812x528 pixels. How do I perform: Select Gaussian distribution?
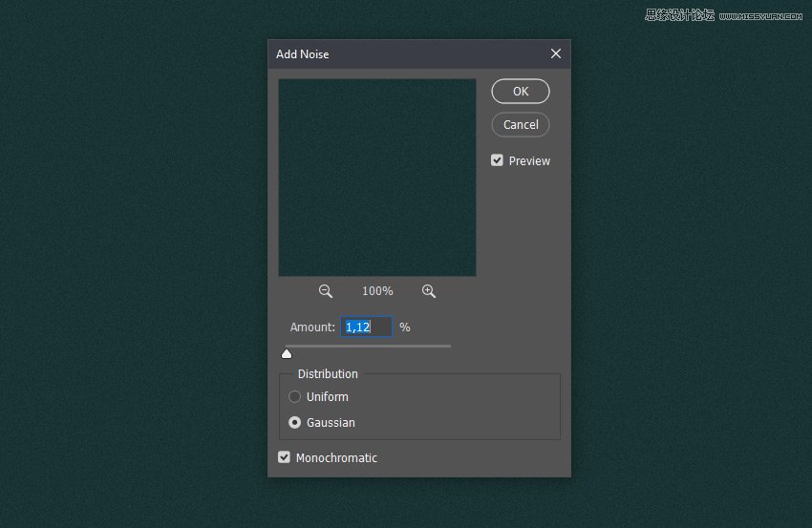click(295, 422)
